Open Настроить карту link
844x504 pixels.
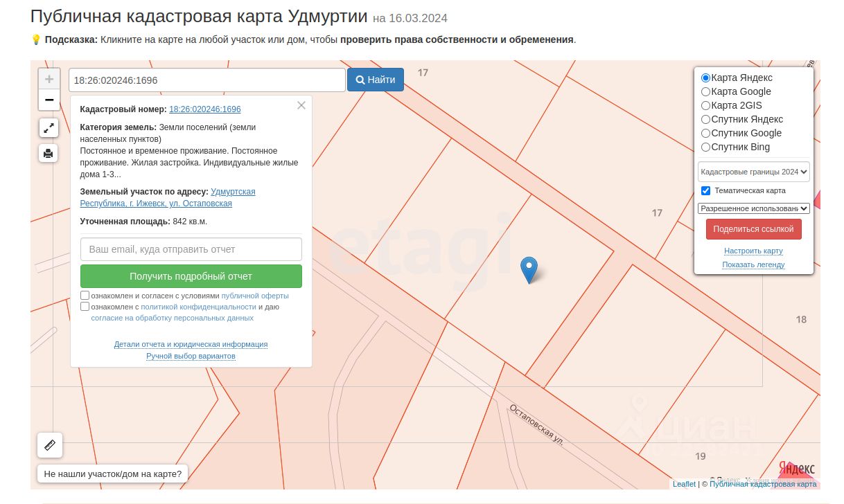pyautogui.click(x=753, y=251)
